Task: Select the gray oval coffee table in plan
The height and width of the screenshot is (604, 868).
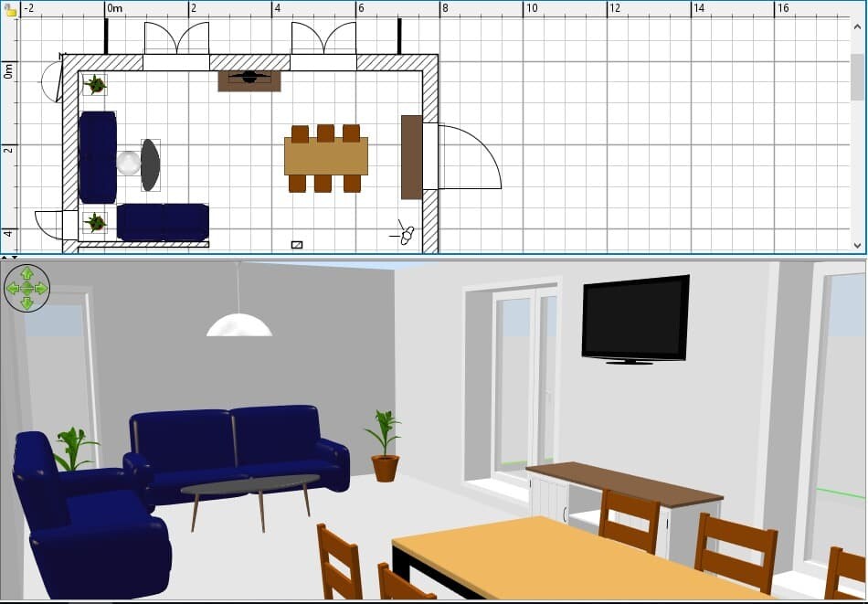Action: click(151, 164)
